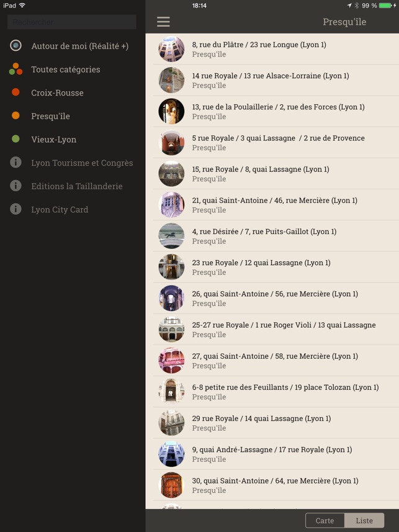Tap the three-dot Toutes catégories icon
The image size is (399, 532).
(16, 69)
